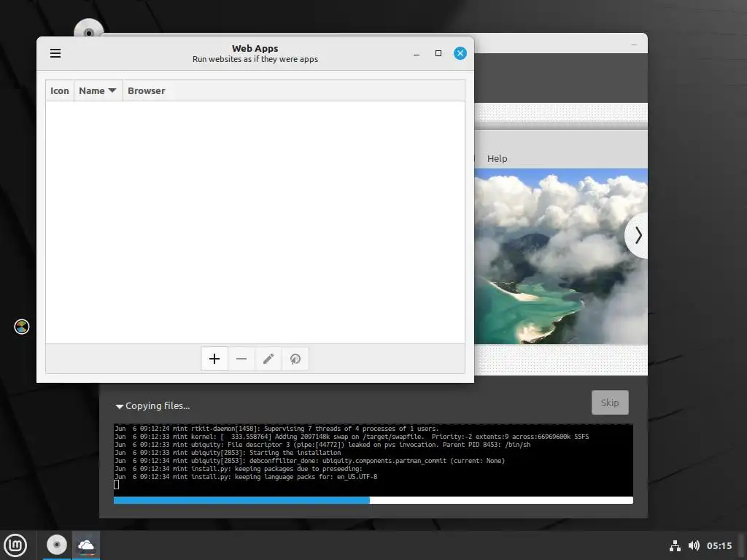Click the installer disc desktop icon
This screenshot has width=747, height=560.
88,28
